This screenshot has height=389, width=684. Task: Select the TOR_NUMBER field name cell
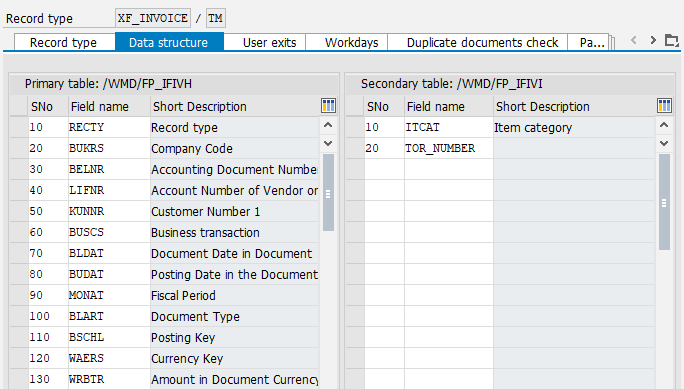[x=448, y=148]
